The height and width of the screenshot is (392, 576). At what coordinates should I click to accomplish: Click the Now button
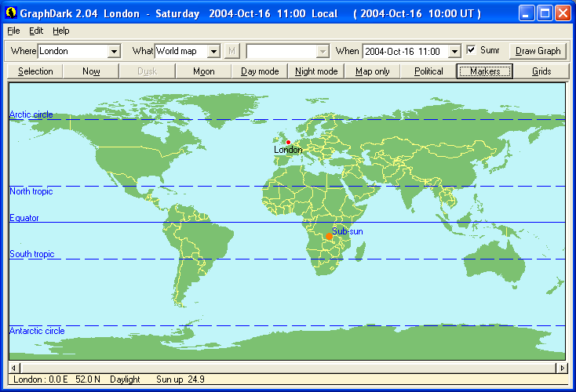pyautogui.click(x=91, y=71)
